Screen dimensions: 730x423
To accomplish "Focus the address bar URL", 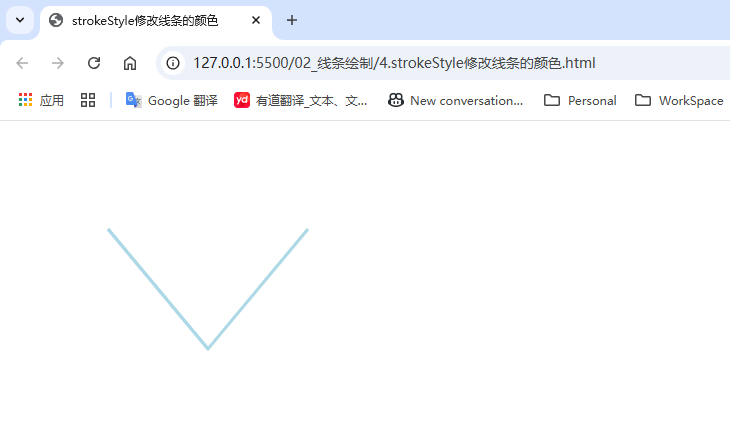I will click(394, 63).
